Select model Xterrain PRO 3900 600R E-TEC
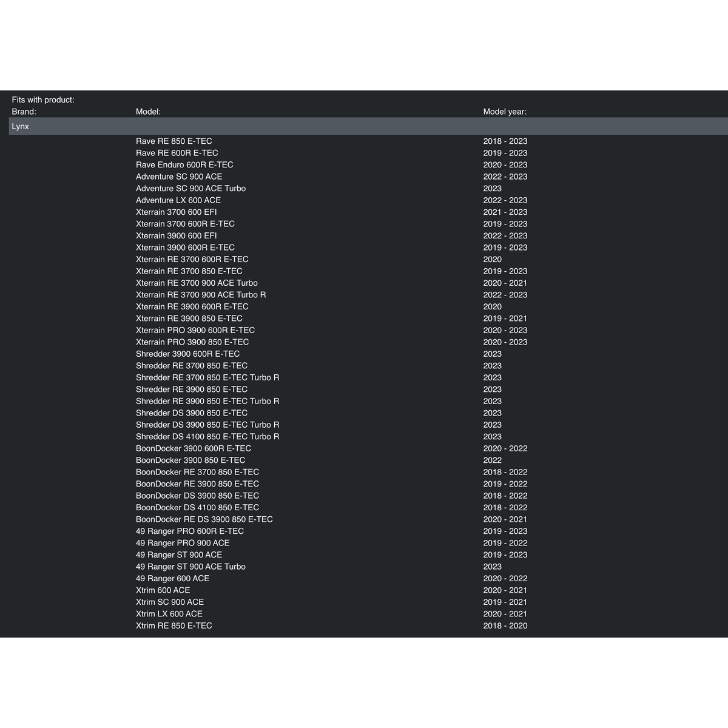Screen dimensions: 728x728 click(195, 330)
